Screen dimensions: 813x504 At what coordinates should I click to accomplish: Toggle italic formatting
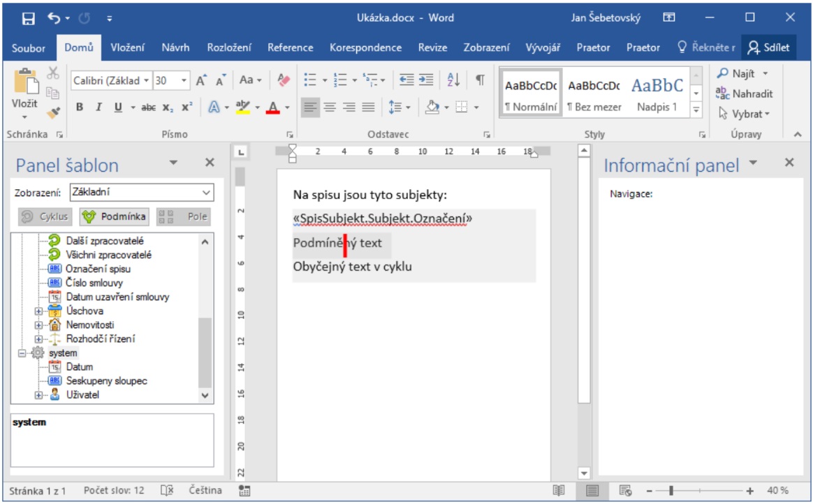coord(98,107)
